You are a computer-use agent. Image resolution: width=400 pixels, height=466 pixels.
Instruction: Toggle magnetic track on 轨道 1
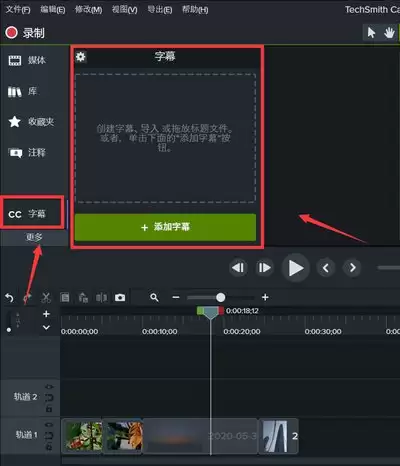[49, 436]
